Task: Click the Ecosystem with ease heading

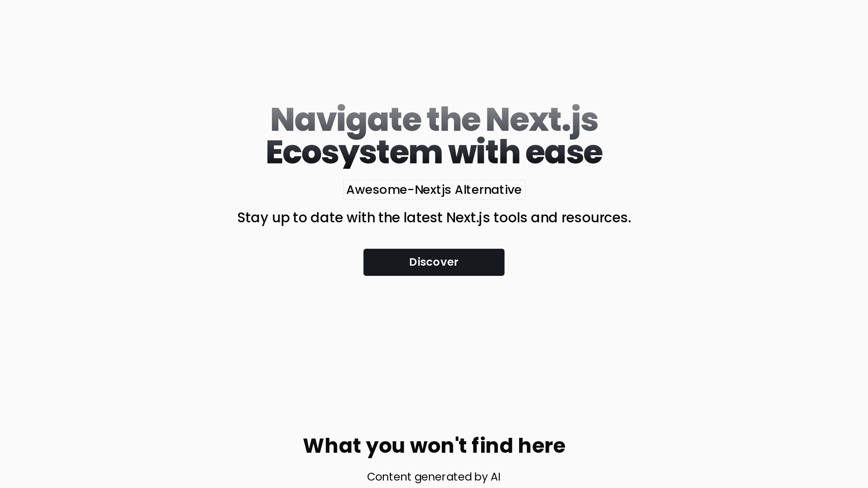Action: [434, 152]
